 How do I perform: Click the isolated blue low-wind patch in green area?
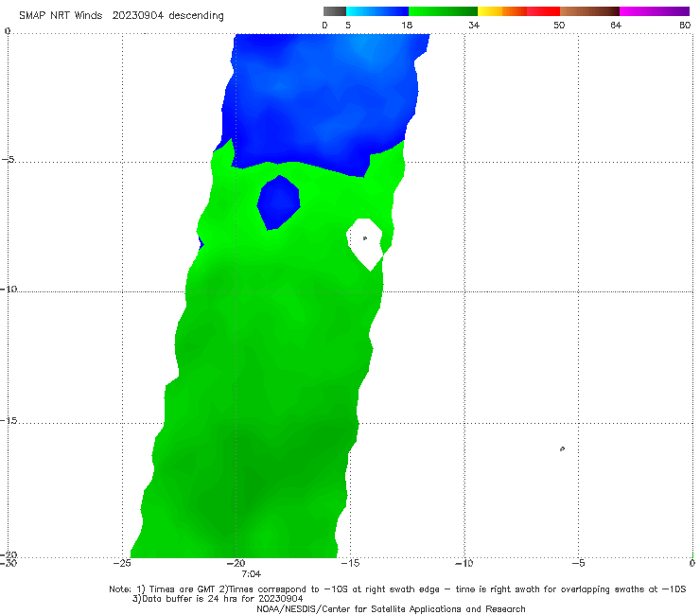coord(278,202)
